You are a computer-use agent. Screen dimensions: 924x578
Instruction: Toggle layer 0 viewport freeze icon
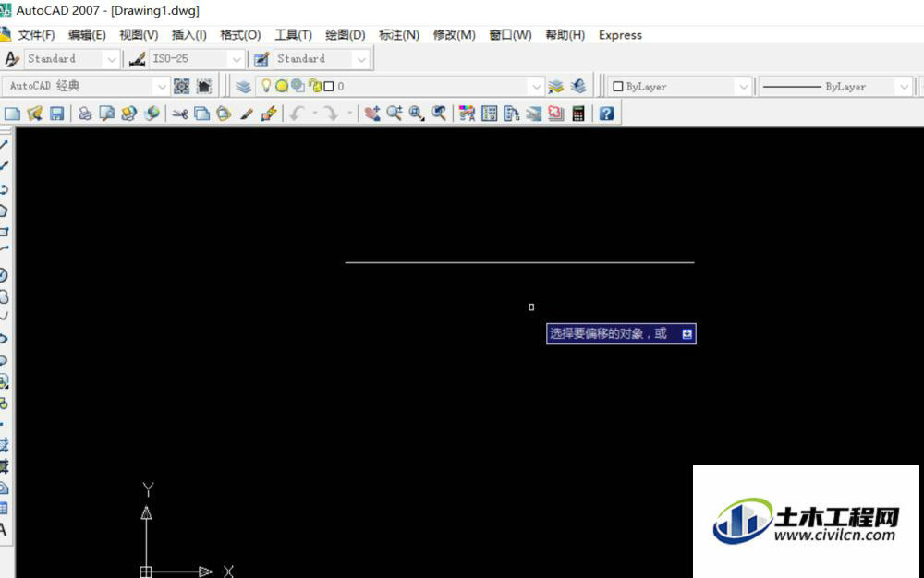pos(298,86)
